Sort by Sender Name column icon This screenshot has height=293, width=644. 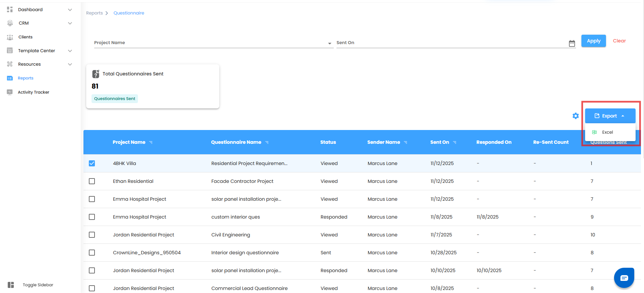pyautogui.click(x=405, y=142)
